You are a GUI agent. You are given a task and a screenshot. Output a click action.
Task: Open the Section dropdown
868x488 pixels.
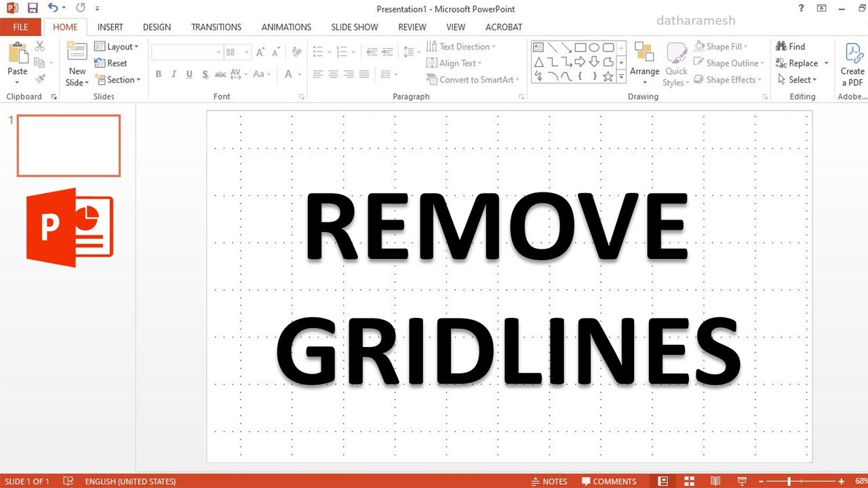point(118,79)
